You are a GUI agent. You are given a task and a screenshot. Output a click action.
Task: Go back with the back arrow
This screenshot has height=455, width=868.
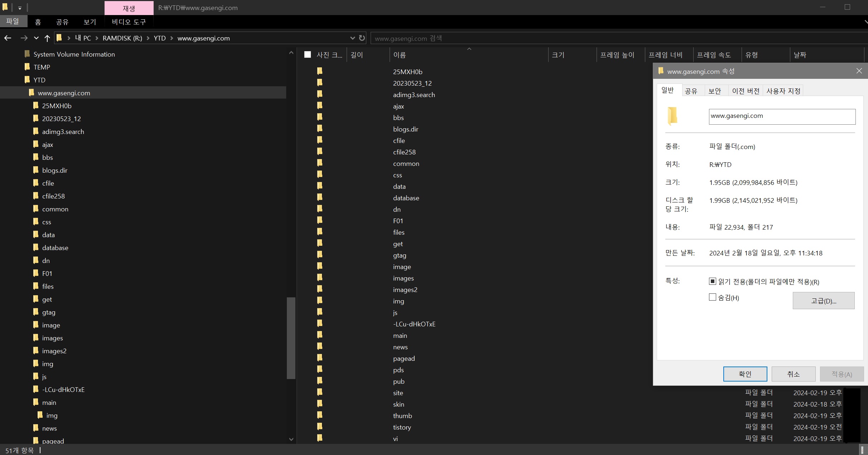pyautogui.click(x=8, y=38)
